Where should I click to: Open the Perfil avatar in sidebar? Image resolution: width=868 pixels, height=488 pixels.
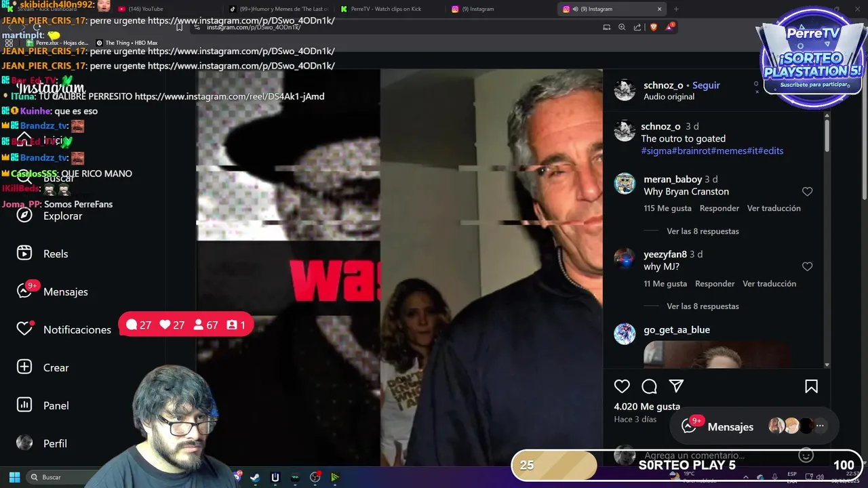pos(24,443)
